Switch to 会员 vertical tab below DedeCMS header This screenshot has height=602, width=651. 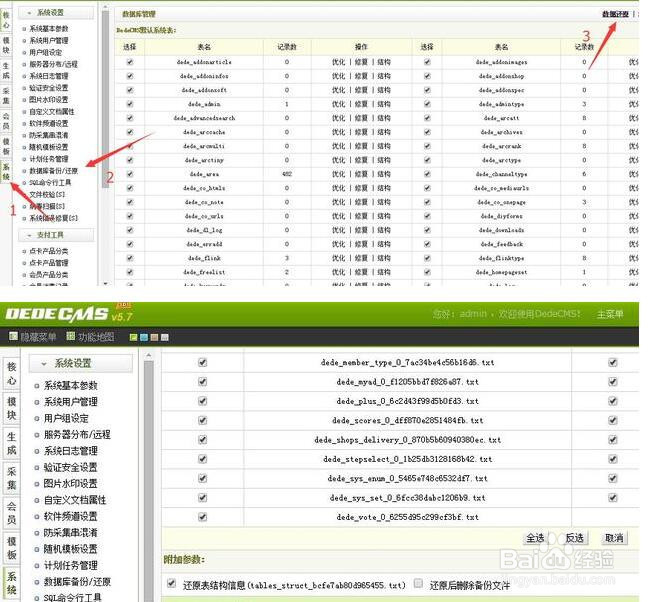tap(12, 513)
